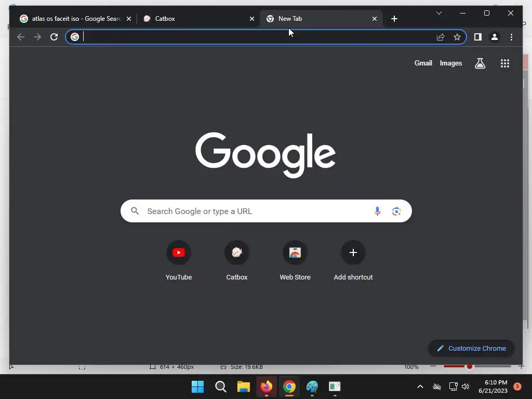Viewport: 532px width, 399px height.
Task: Open the YouTube shortcut
Action: [179, 260]
